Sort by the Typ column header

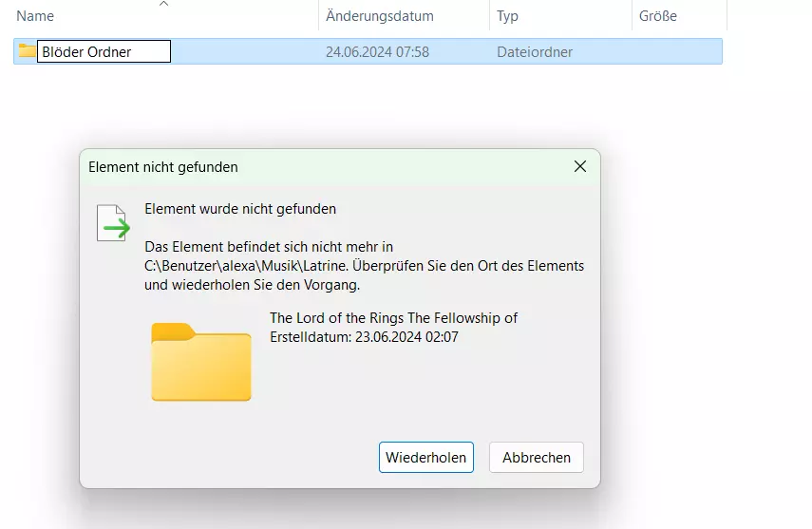tap(507, 16)
